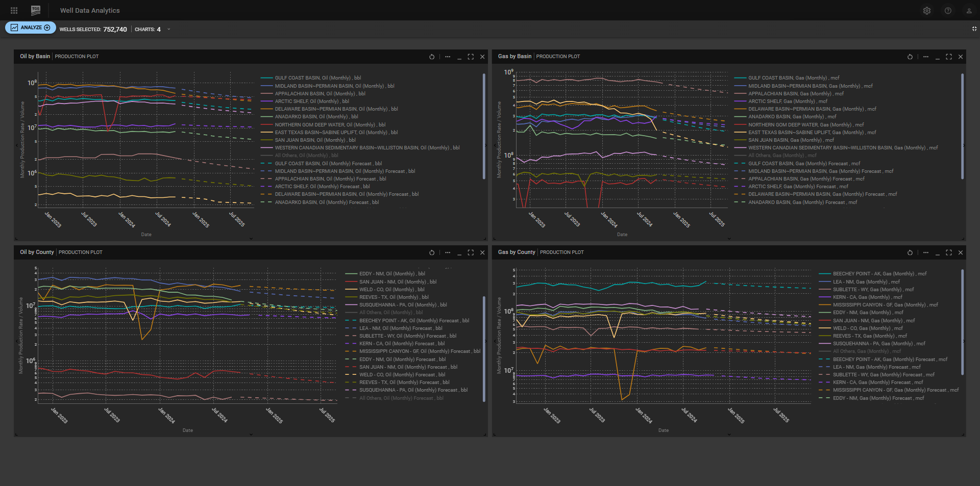980x486 pixels.
Task: Expand Oil by Basin to fullscreen
Action: click(x=471, y=57)
